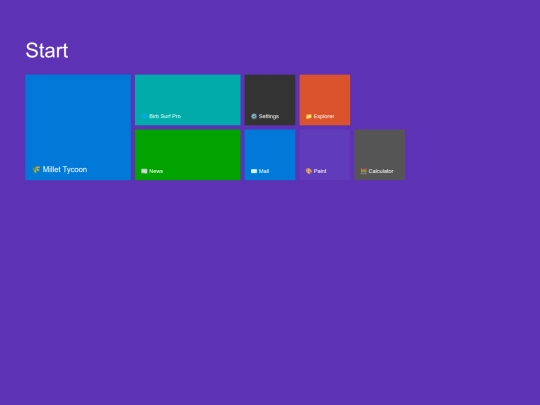Click the News newspaper icon
Screen dimensions: 540x405
[x=144, y=171]
